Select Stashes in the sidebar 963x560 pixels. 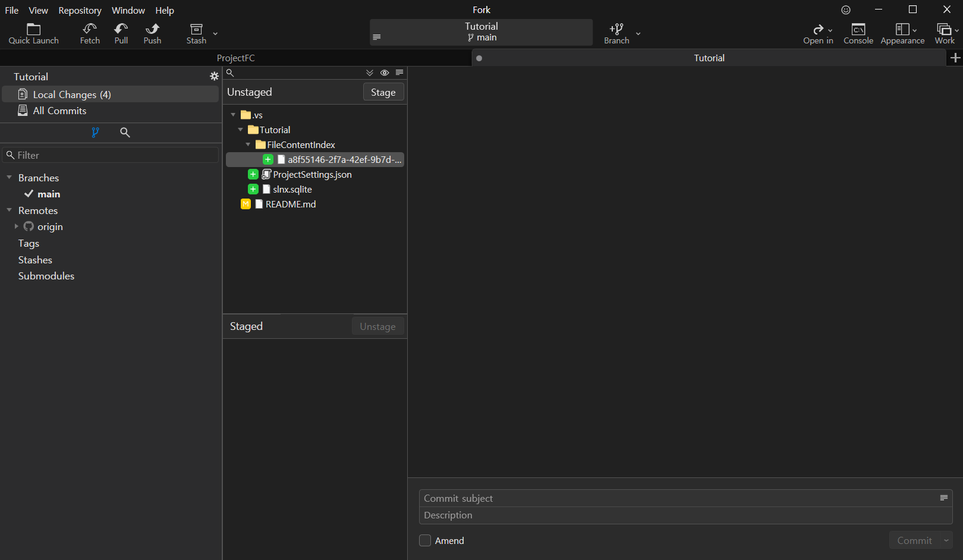[x=35, y=260]
